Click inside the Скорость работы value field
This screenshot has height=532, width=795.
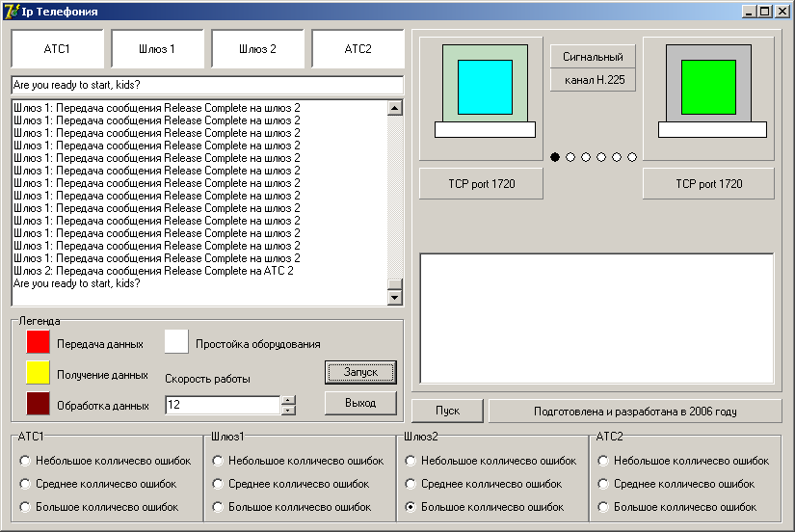point(223,405)
